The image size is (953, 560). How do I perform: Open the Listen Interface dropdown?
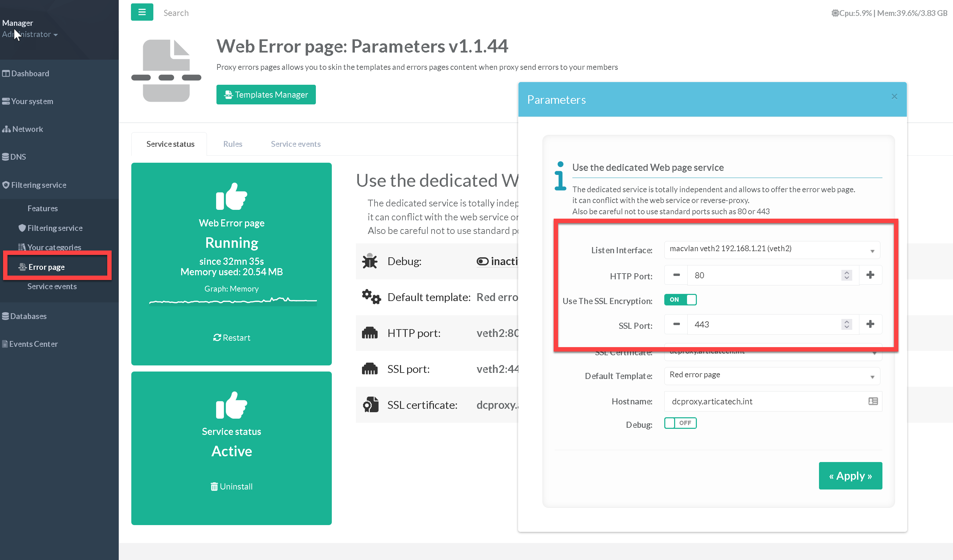pyautogui.click(x=771, y=250)
